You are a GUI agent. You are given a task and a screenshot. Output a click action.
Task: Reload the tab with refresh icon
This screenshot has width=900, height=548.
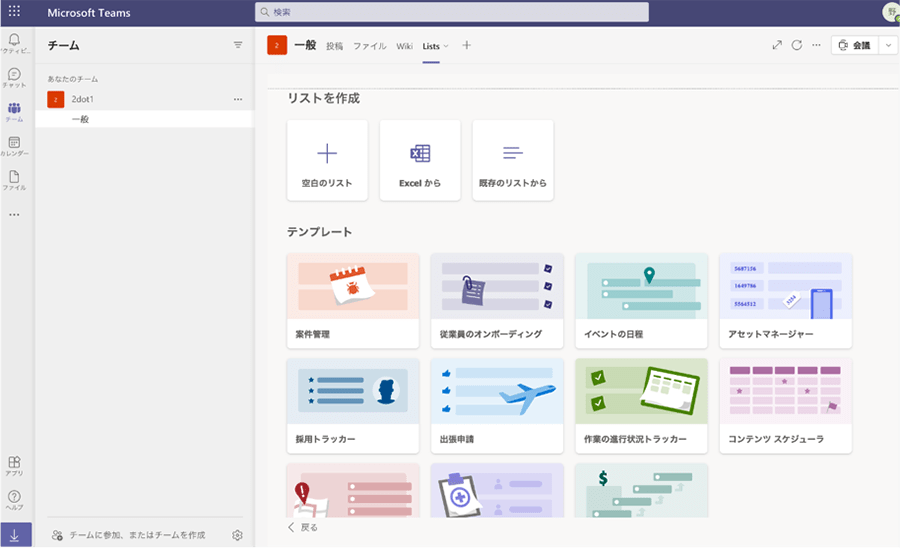(797, 45)
